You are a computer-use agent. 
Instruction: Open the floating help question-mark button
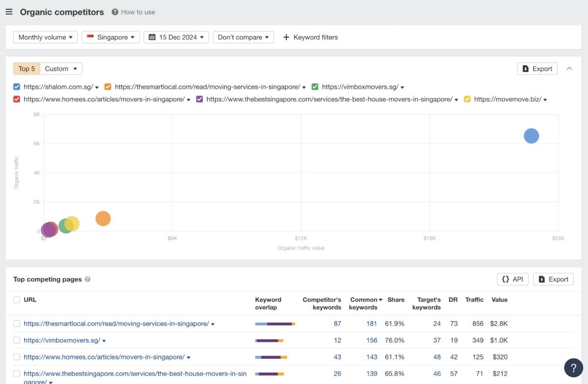(x=573, y=367)
